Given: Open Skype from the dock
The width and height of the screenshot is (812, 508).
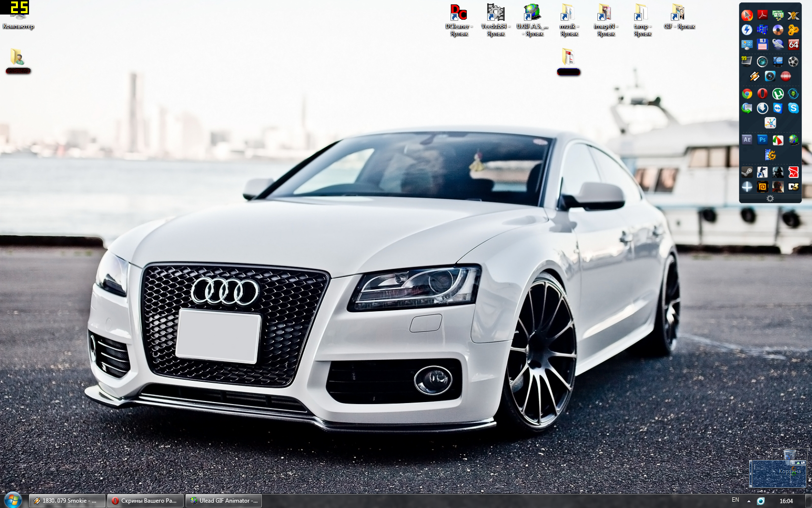Looking at the screenshot, I should [x=793, y=108].
